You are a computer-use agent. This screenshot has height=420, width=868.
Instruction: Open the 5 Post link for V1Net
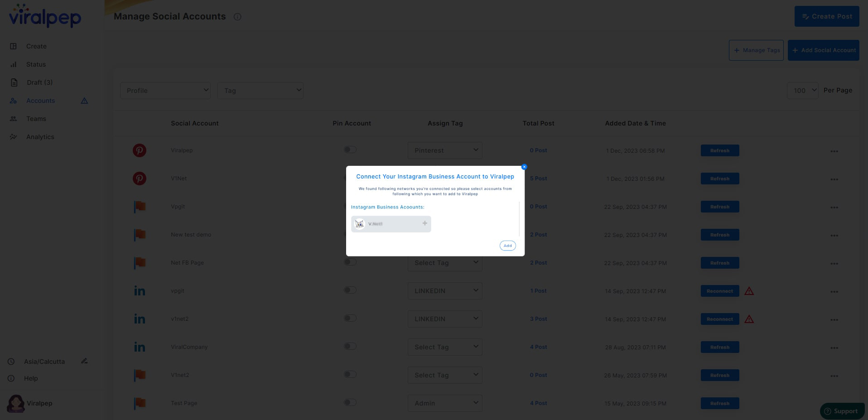[x=538, y=179]
